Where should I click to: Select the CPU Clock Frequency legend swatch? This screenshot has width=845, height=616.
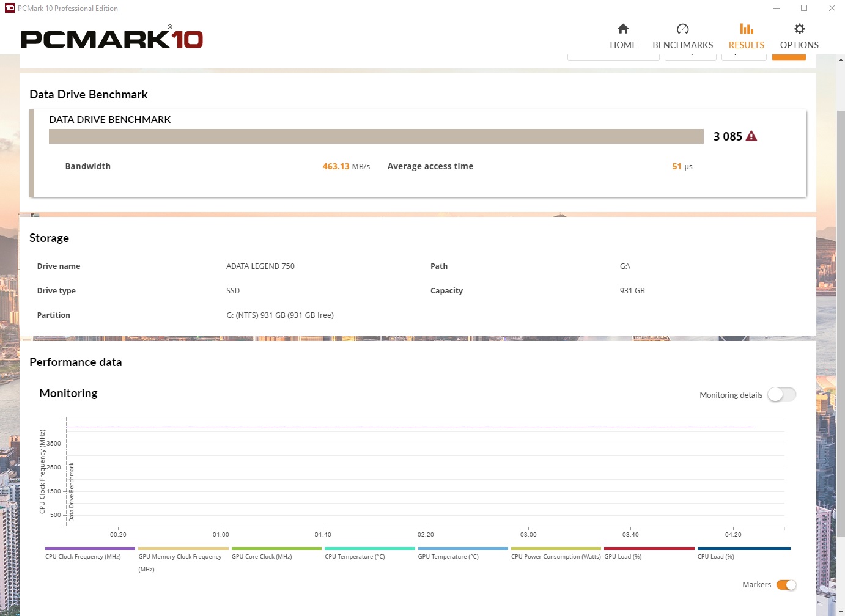90,549
